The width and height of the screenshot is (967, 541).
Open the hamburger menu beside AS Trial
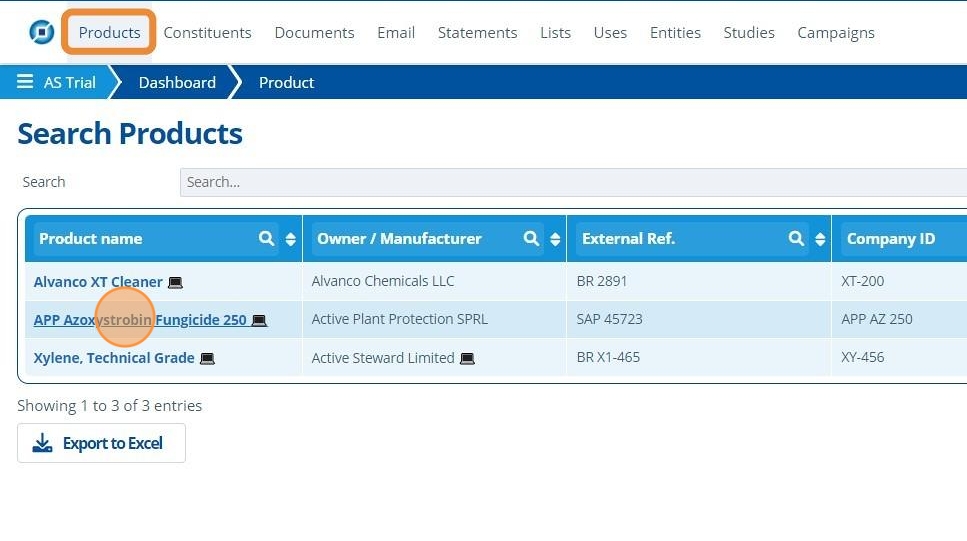(25, 81)
